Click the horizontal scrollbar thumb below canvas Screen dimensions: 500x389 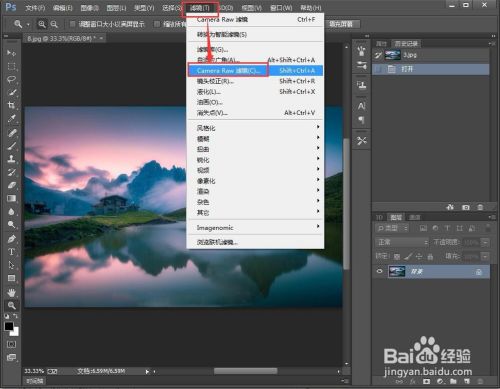click(245, 371)
